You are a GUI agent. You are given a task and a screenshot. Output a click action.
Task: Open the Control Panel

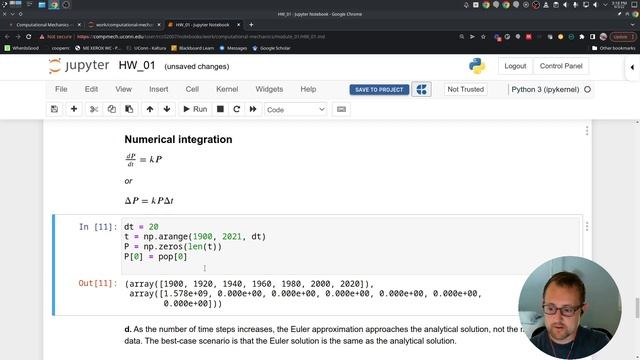coord(561,66)
